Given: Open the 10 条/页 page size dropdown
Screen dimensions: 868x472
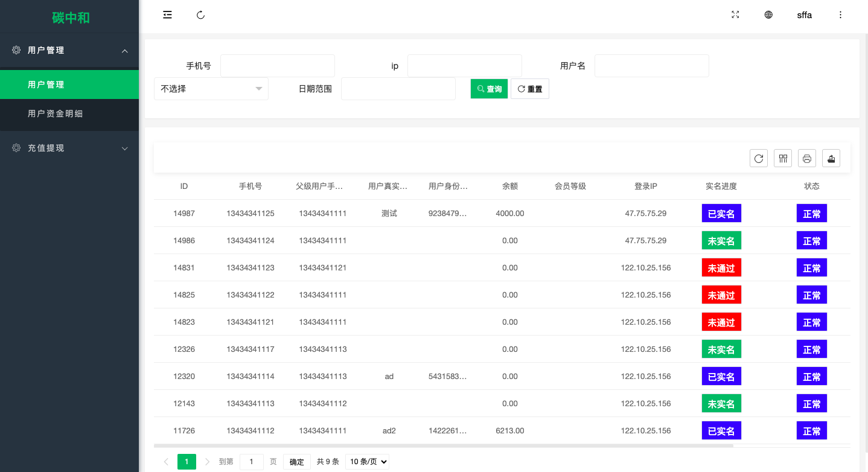Looking at the screenshot, I should pyautogui.click(x=367, y=462).
